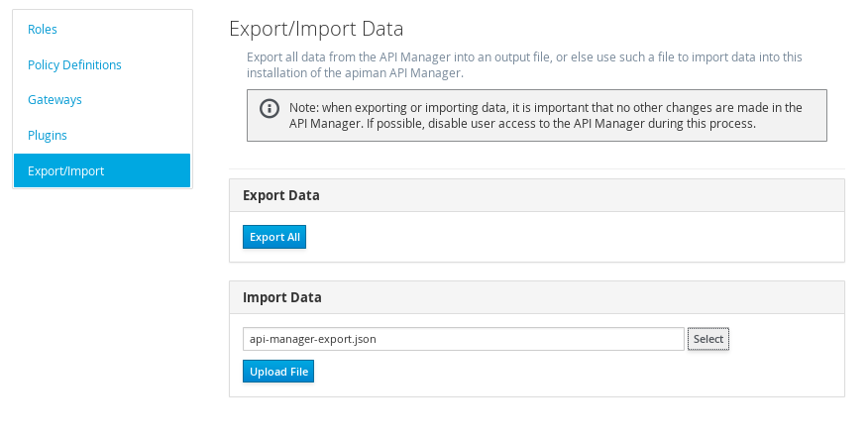Select the highlighted Export/Import sidebar item
Image resolution: width=868 pixels, height=438 pixels.
pos(102,170)
